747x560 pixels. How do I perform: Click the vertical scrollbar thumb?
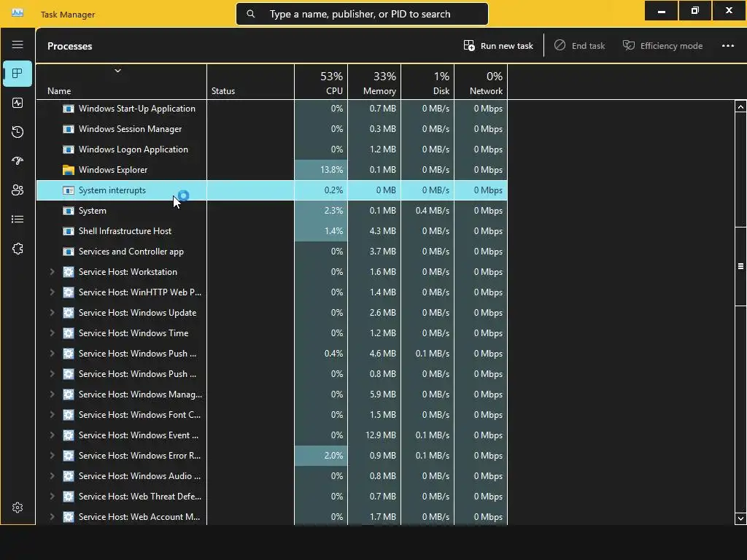740,265
